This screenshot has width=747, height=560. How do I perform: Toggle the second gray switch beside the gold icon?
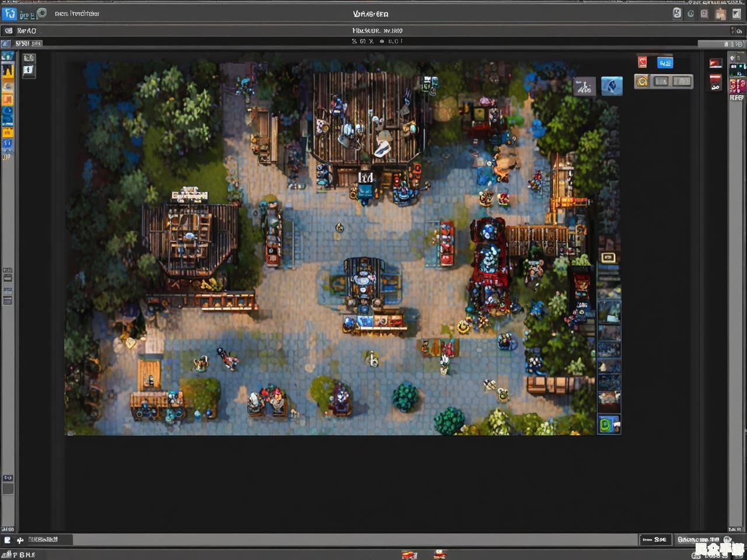tap(682, 82)
